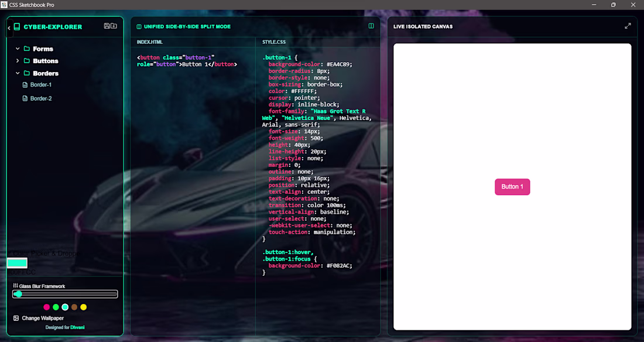Toggle the split layout icon right of the editor header
The image size is (644, 342).
[x=371, y=26]
